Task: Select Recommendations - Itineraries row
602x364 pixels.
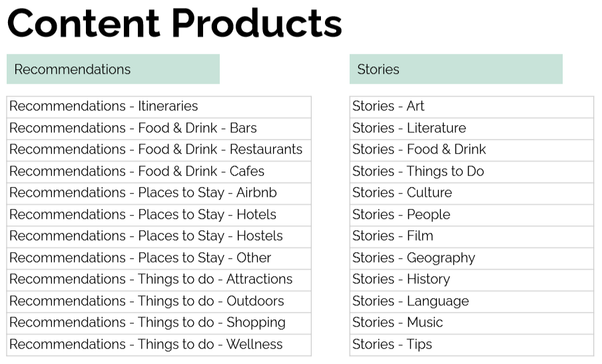Action: 158,106
